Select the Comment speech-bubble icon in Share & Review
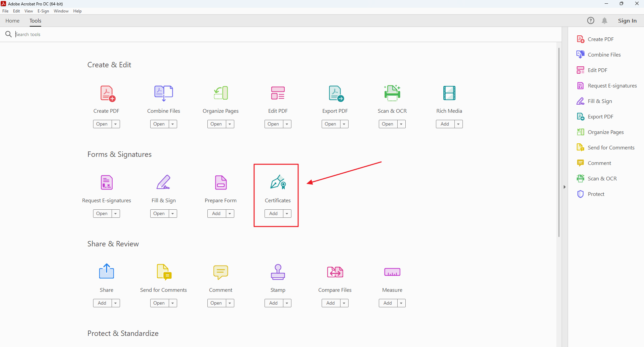644x347 pixels. pos(221,272)
